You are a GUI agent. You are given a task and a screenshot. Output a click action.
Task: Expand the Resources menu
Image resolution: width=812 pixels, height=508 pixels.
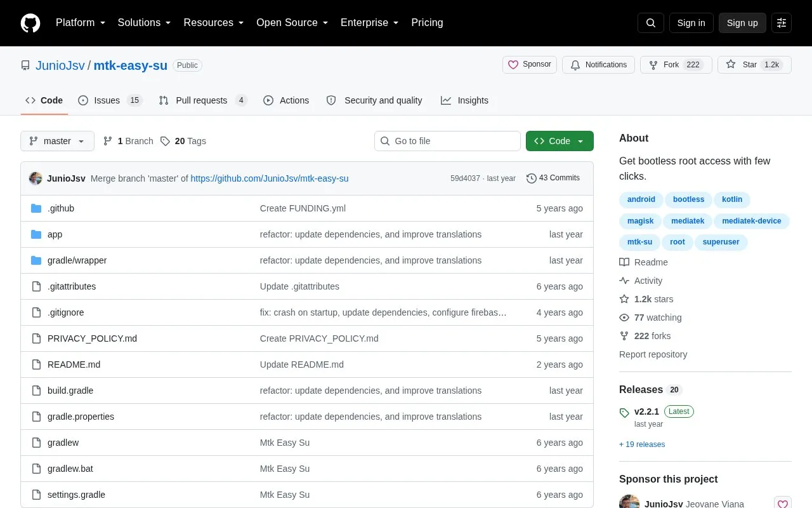[x=214, y=23]
